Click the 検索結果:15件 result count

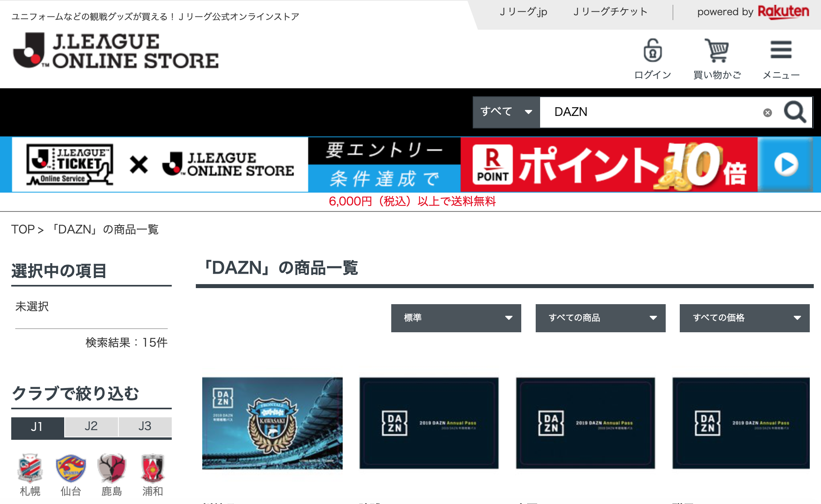[x=126, y=343]
